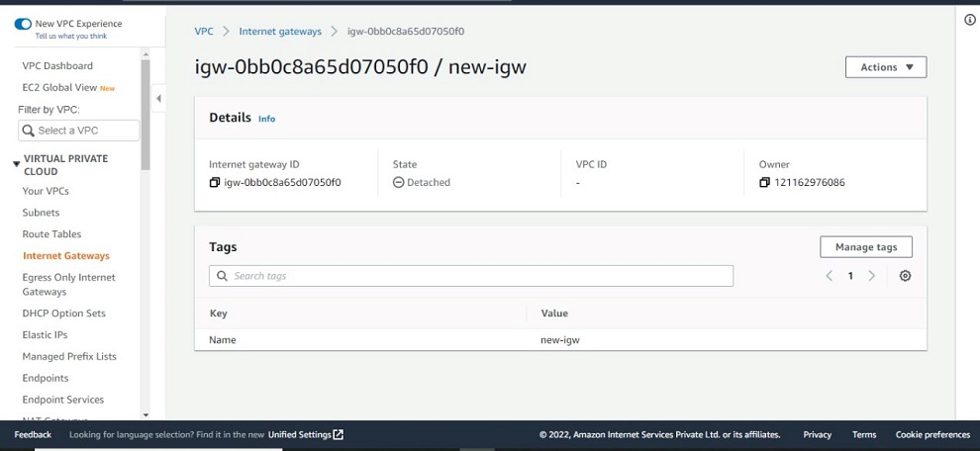Go to the previous tags page

pyautogui.click(x=830, y=276)
